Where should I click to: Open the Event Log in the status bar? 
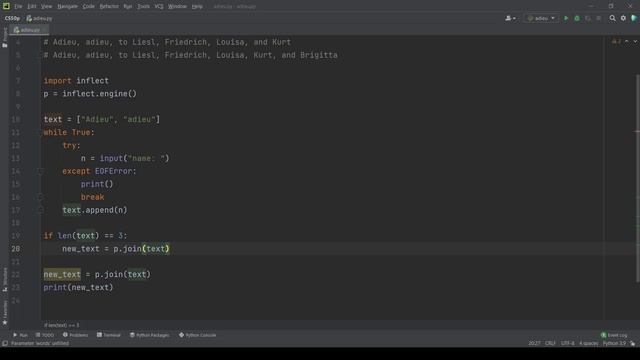614,335
